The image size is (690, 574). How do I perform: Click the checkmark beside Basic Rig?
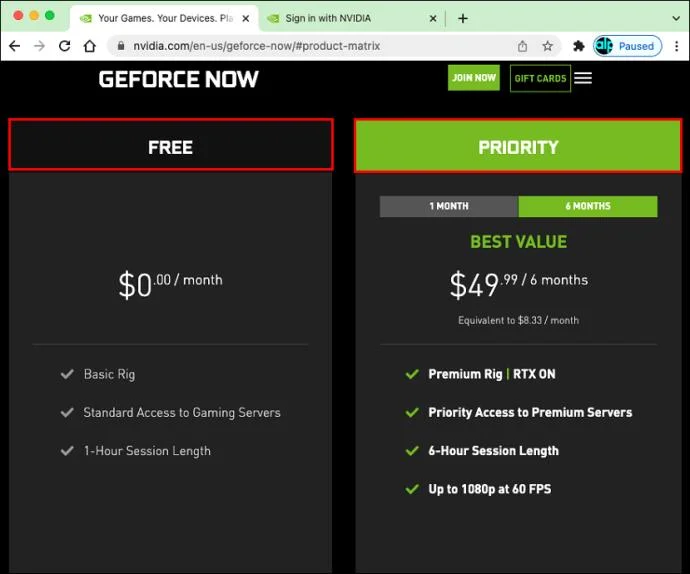click(x=67, y=374)
